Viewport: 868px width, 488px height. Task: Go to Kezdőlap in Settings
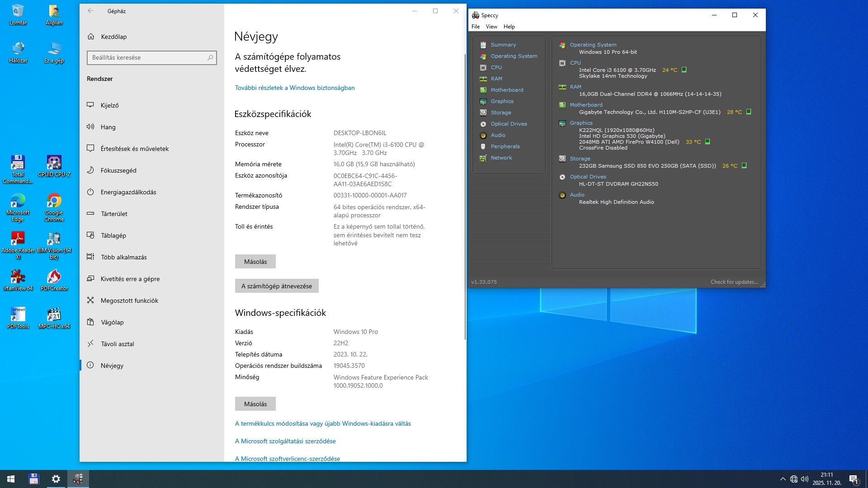(x=113, y=37)
